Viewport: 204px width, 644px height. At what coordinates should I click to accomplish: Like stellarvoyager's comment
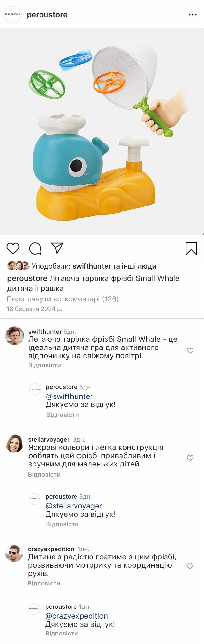pyautogui.click(x=190, y=458)
